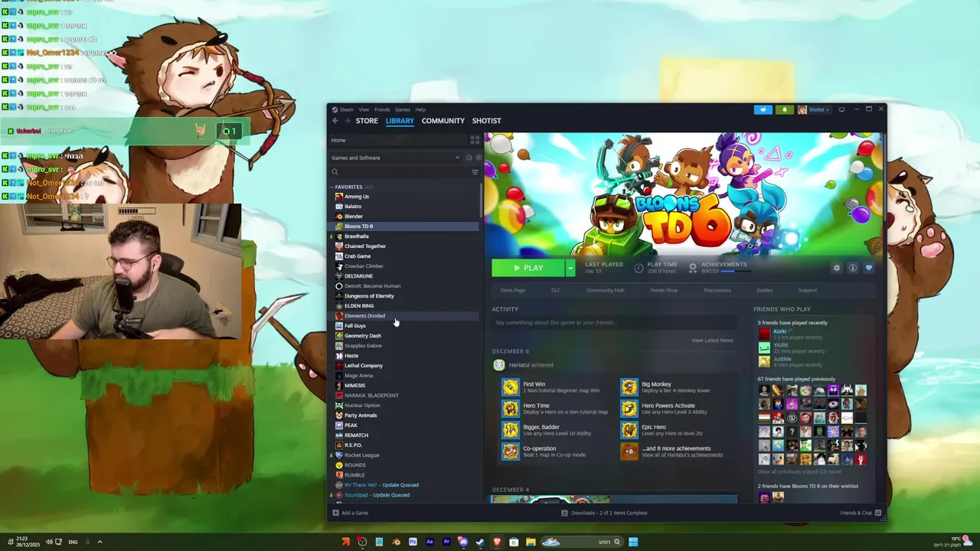Open the Discussions link

point(717,290)
